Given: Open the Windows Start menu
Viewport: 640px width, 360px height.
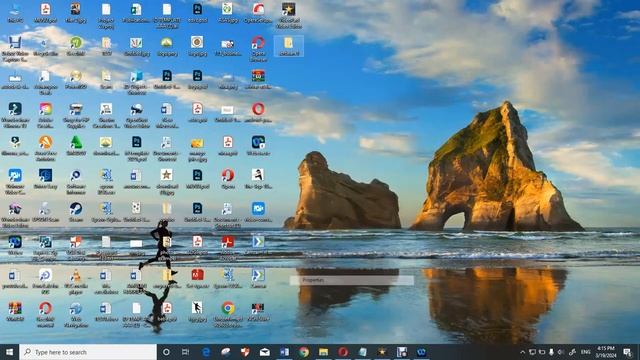Looking at the screenshot, I should [x=9, y=352].
